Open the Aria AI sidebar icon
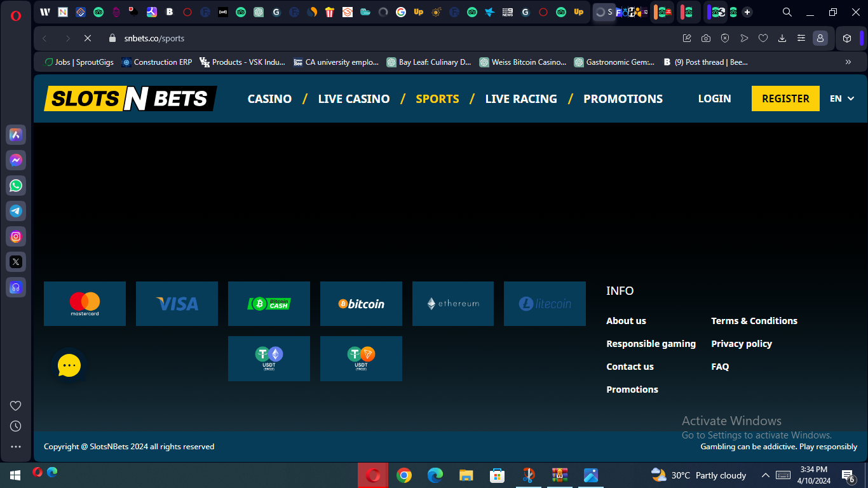 16,135
